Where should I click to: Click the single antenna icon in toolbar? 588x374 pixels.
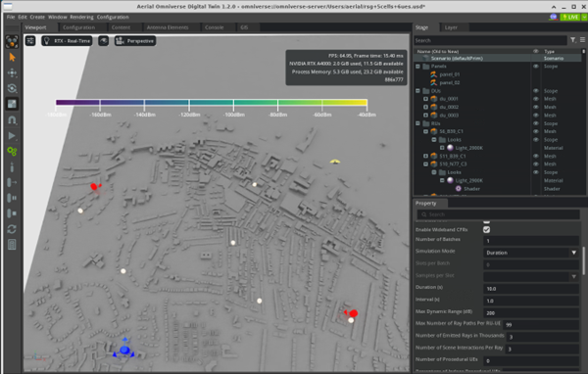point(12,167)
